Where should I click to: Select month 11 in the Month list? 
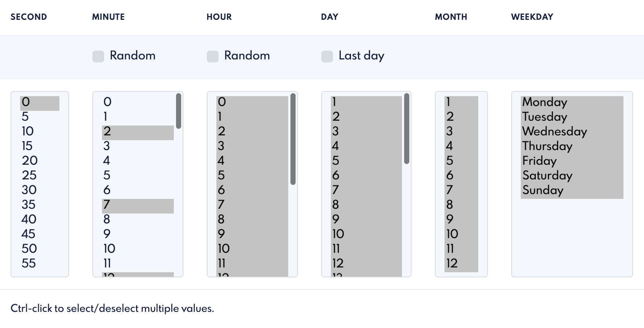pos(450,249)
